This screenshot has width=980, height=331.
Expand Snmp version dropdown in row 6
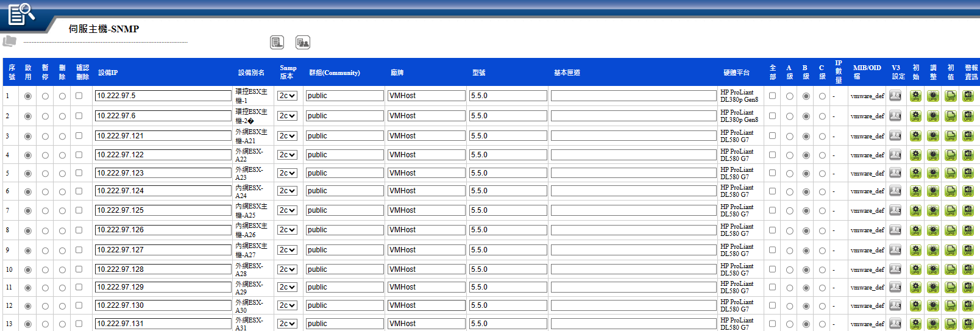click(x=287, y=191)
